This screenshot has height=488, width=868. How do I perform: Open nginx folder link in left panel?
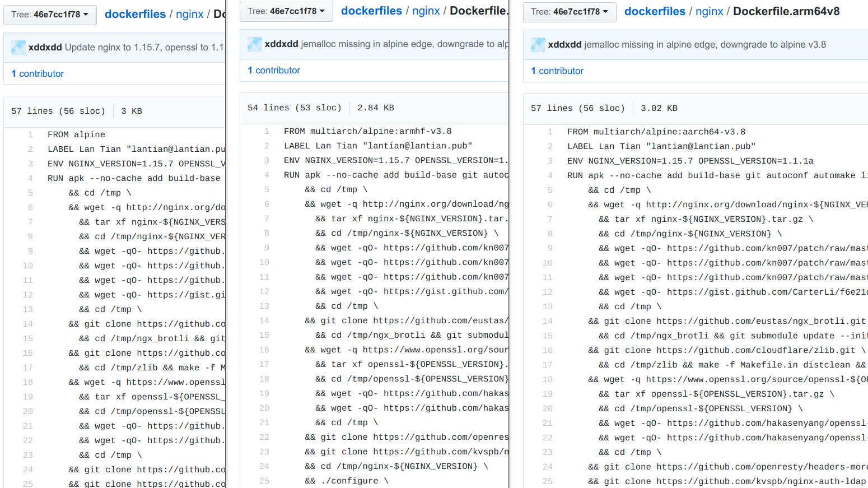190,14
